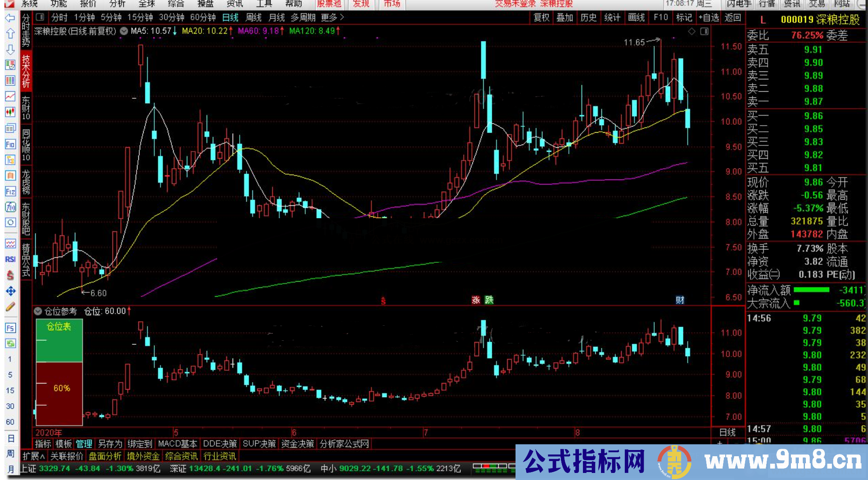
Task: Open F10 company fundamentals via sidebar icon
Action: (x=10, y=144)
